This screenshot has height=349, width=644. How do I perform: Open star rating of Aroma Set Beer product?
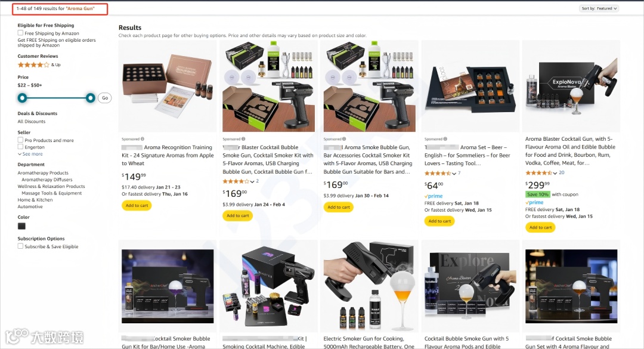click(438, 174)
